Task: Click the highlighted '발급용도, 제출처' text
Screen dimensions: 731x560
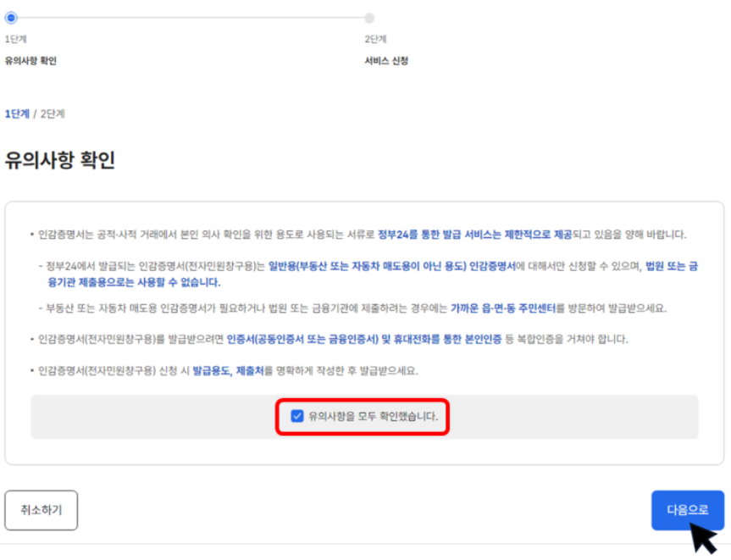Action: [228, 371]
